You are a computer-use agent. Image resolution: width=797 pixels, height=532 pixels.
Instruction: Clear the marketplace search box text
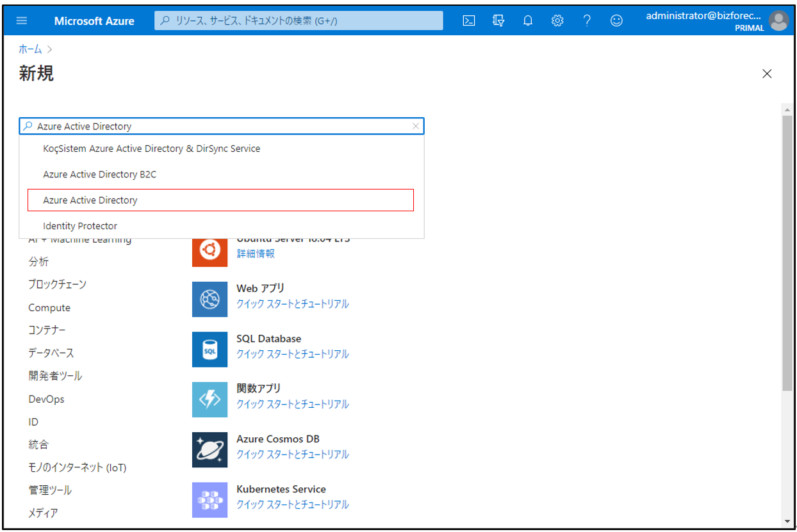(416, 126)
